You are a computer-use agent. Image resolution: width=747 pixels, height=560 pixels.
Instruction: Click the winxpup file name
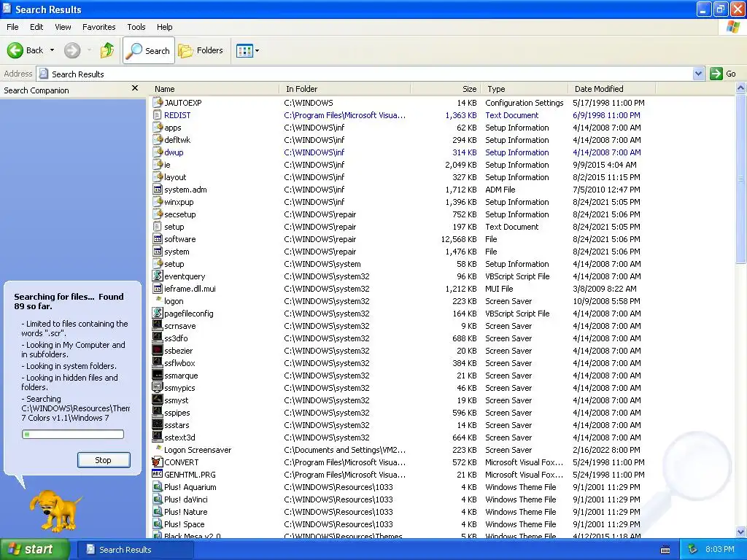[179, 202]
